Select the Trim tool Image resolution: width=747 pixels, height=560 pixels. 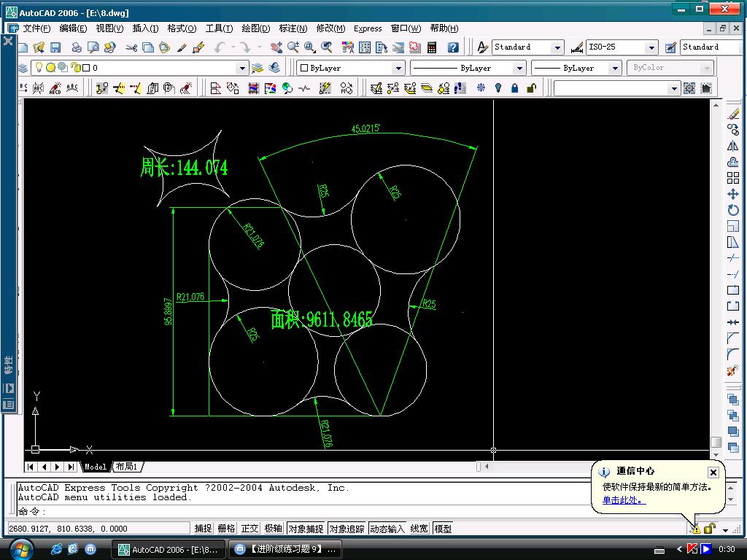[733, 258]
